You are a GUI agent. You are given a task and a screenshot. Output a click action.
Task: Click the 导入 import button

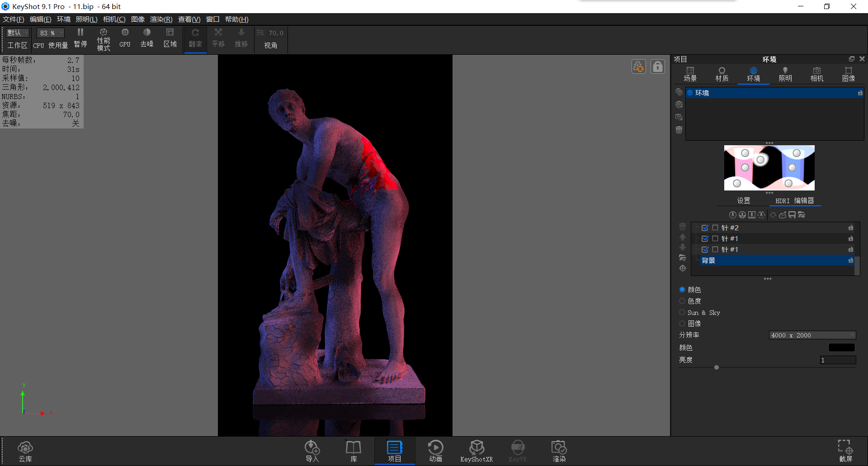(312, 451)
